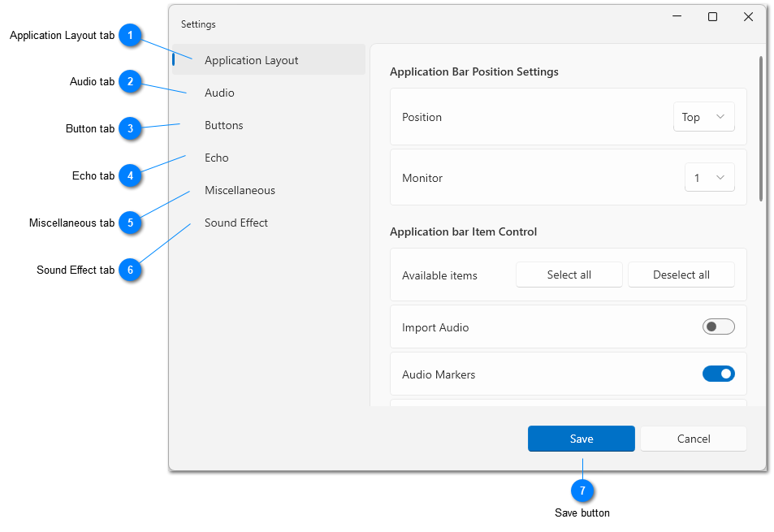Close the Settings window
This screenshot has width=774, height=532.
[x=748, y=17]
